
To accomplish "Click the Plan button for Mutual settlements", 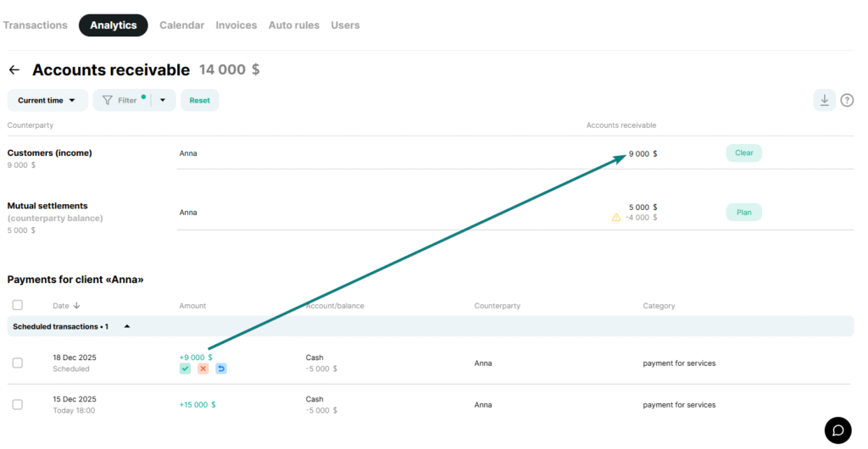I will point(743,213).
